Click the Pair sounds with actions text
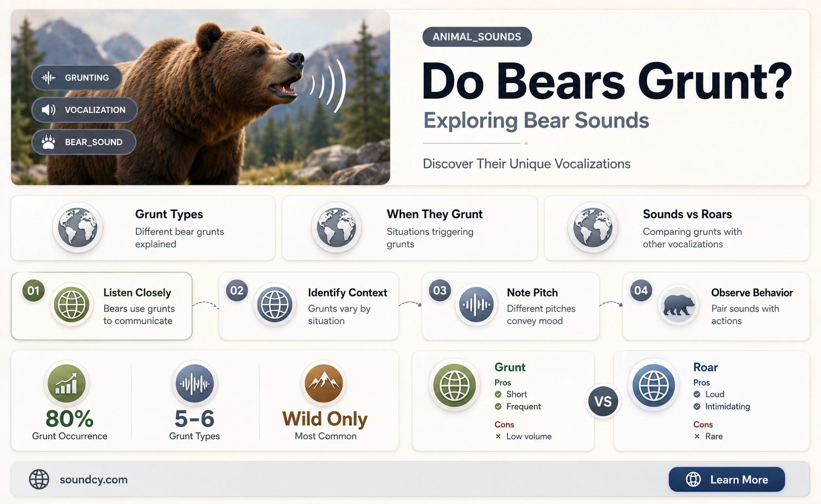The height and width of the screenshot is (504, 821). click(745, 315)
